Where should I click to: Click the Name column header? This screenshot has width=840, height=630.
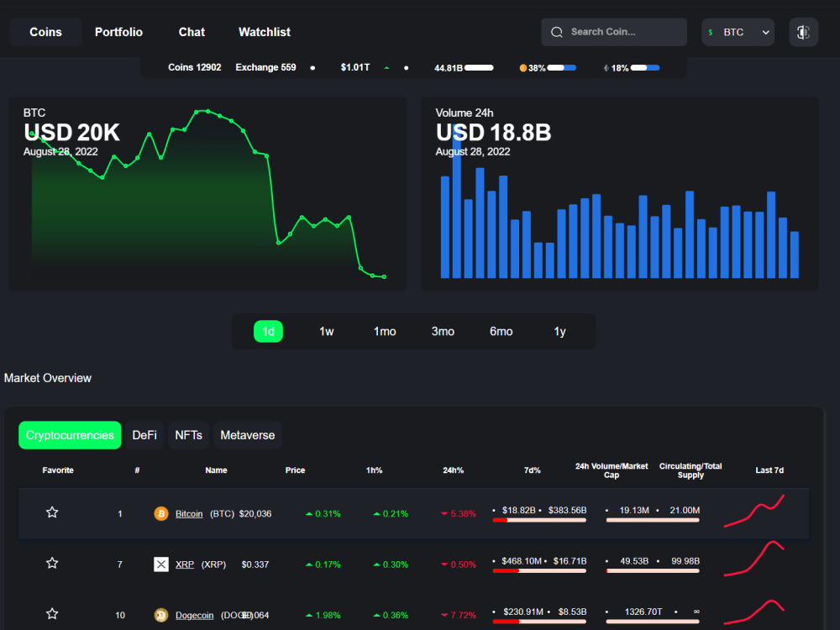click(x=216, y=470)
